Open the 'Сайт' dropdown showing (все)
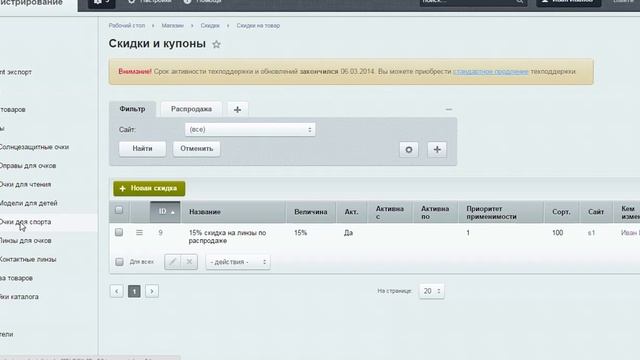 [250, 129]
